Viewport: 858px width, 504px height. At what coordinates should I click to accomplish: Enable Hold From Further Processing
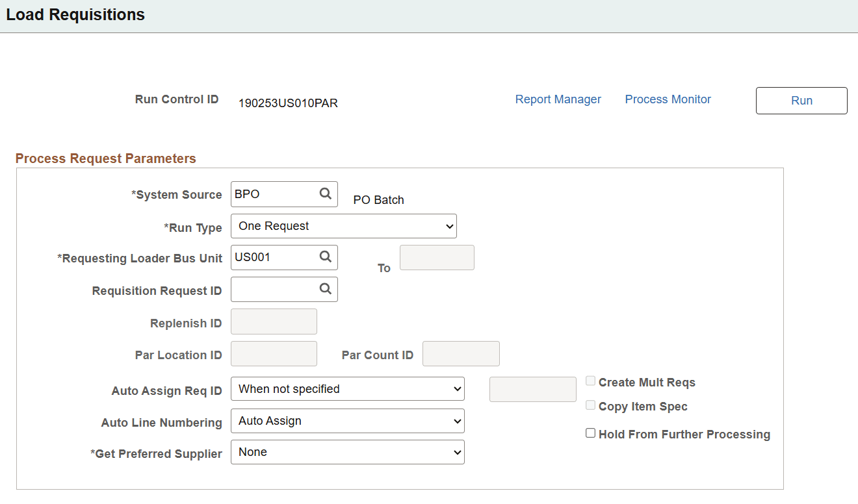tap(590, 433)
